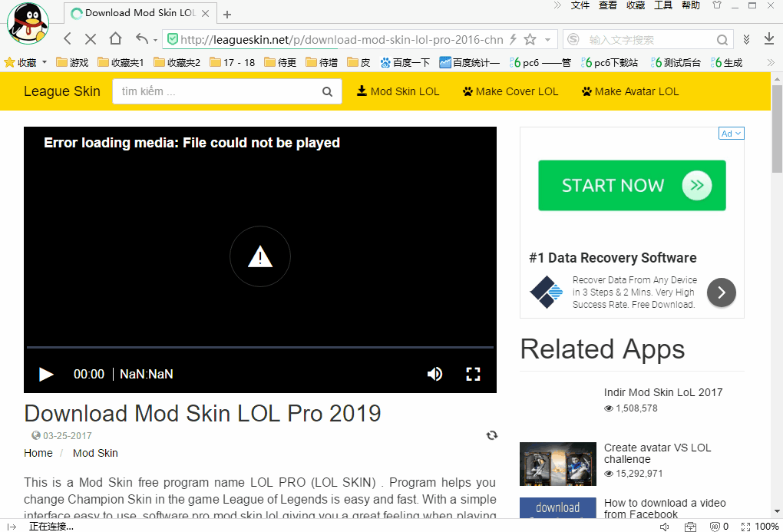Click the League Skin site logo
Screen dimensions: 783x532
(x=62, y=91)
